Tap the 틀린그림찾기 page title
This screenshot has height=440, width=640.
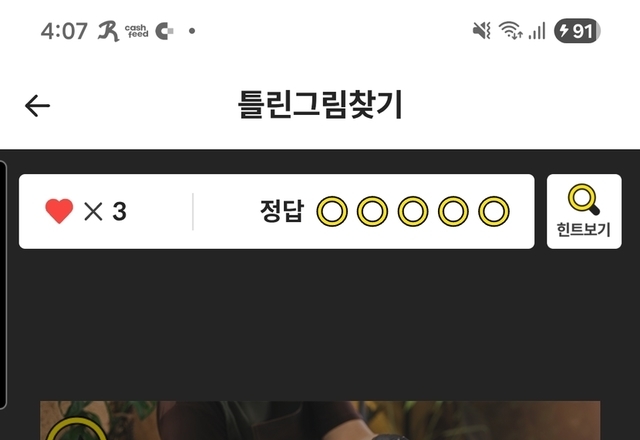320,105
